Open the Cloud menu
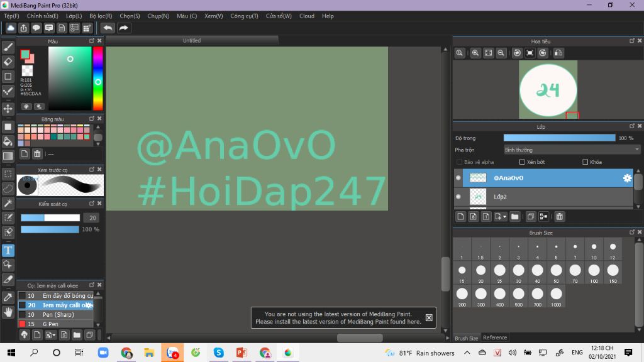Screen dimensions: 644x362 [307, 16]
